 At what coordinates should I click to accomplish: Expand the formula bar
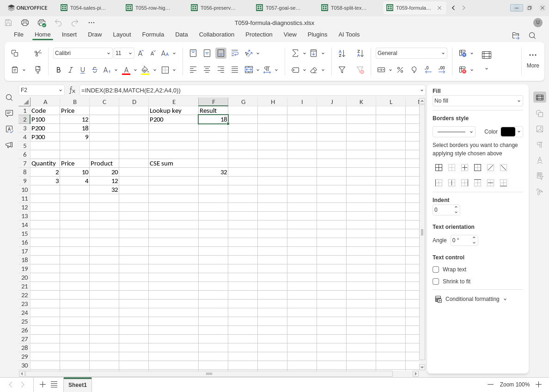(x=421, y=91)
